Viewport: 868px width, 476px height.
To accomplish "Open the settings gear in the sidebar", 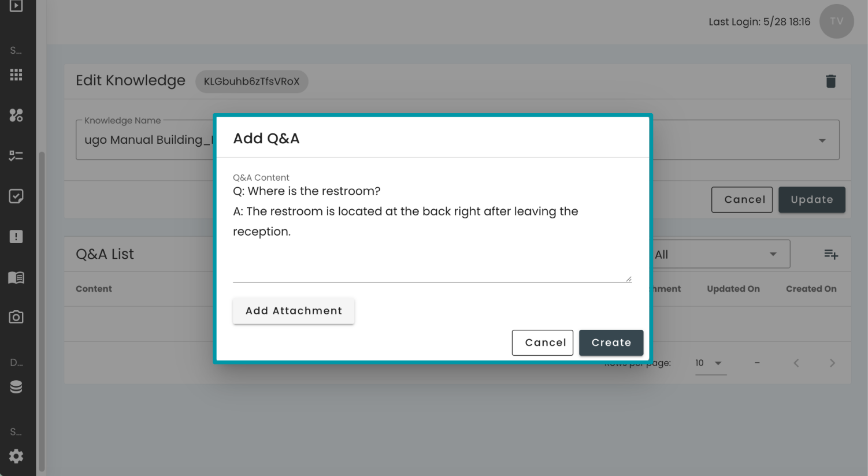I will point(16,456).
